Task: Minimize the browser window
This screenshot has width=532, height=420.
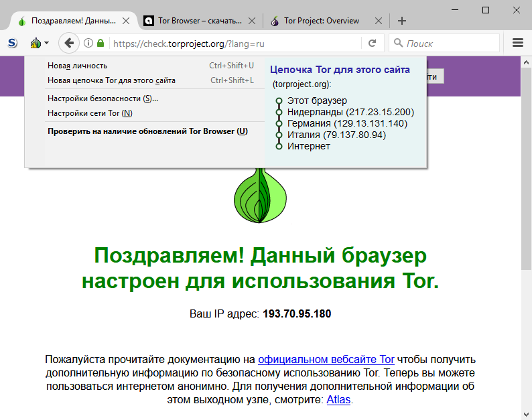Action: tap(455, 10)
